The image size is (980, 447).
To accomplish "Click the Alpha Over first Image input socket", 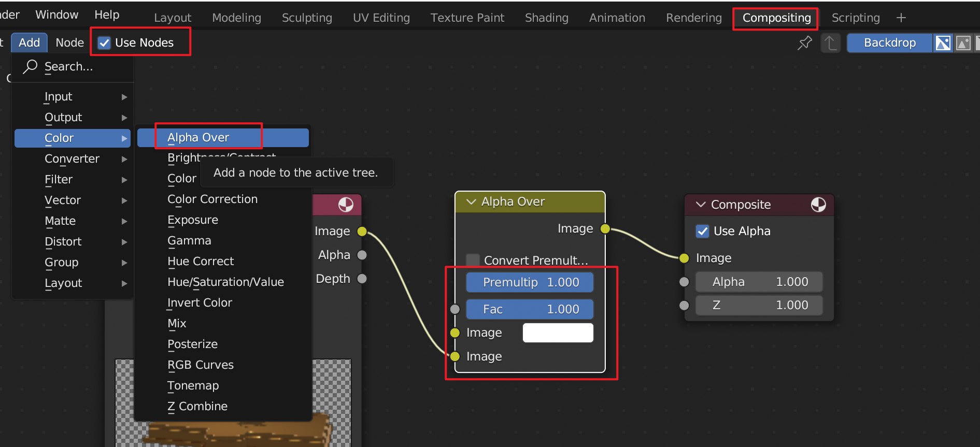I will pos(455,333).
